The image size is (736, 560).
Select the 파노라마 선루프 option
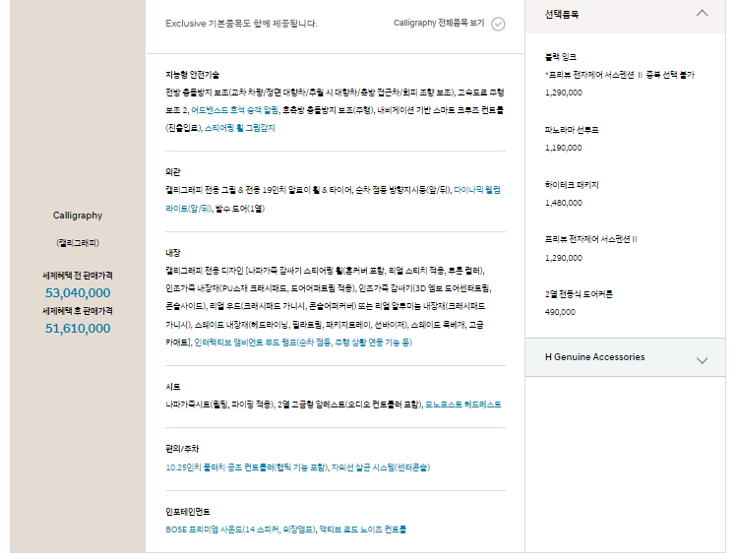(x=572, y=130)
